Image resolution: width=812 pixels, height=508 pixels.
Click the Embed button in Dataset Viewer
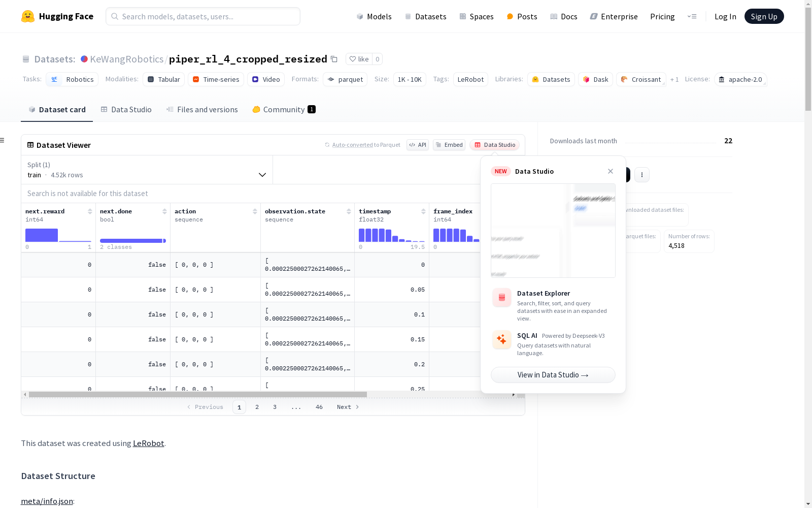[449, 145]
